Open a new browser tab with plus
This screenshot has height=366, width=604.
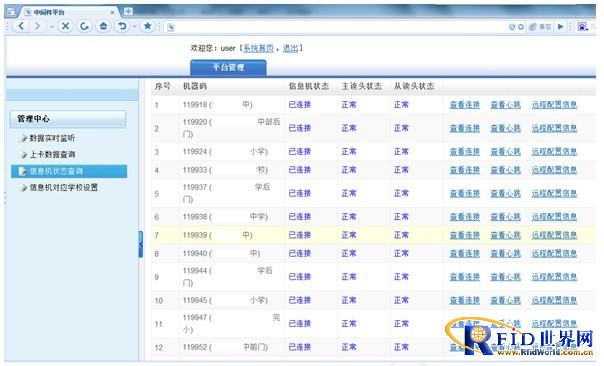pyautogui.click(x=128, y=12)
